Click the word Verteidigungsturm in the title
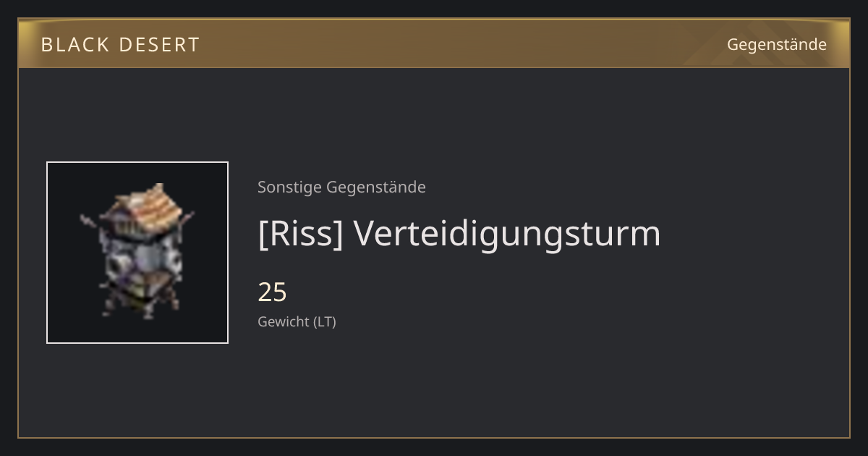Viewport: 868px width, 456px height. [x=507, y=234]
